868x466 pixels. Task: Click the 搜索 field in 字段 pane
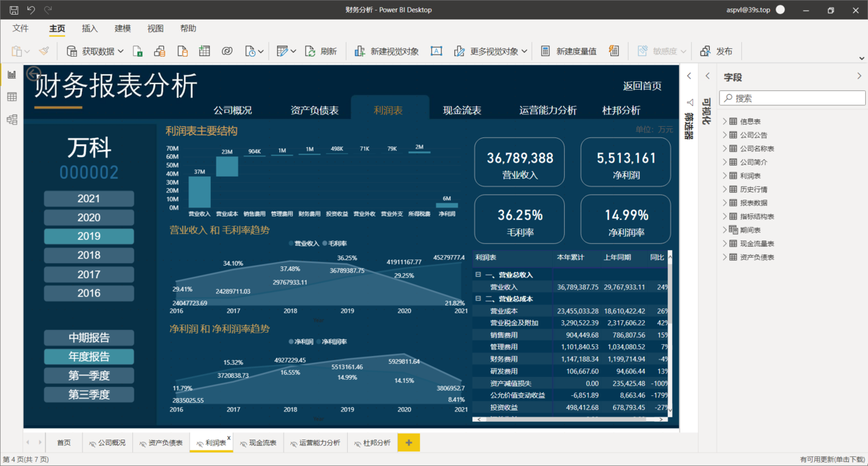[792, 98]
